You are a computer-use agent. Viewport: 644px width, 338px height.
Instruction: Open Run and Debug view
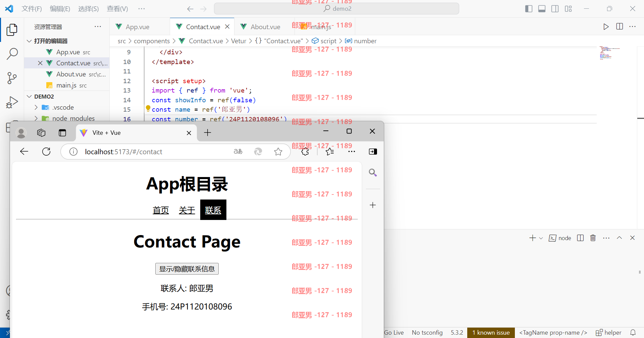click(12, 102)
